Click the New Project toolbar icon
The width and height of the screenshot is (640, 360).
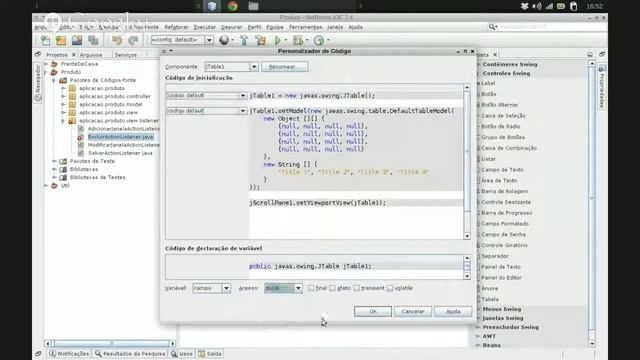coord(61,40)
